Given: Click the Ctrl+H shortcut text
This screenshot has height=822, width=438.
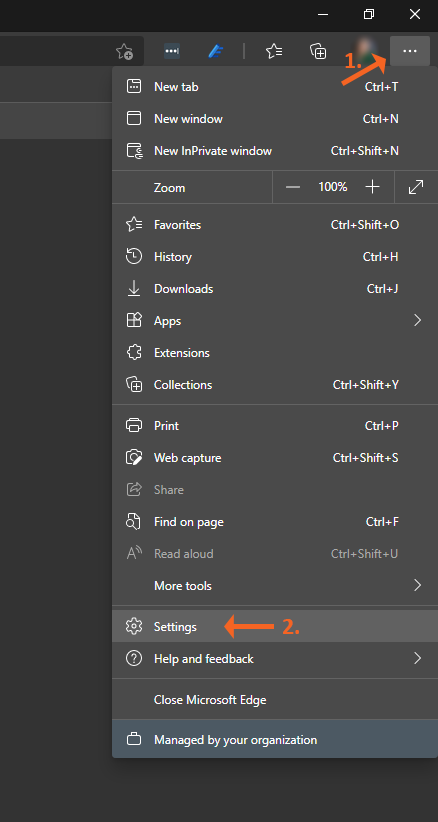Looking at the screenshot, I should (x=380, y=257).
